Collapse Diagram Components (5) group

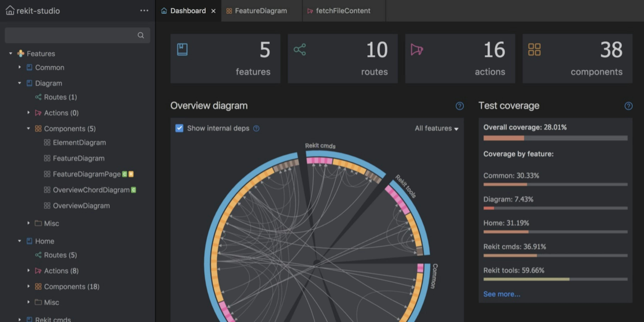coord(29,128)
